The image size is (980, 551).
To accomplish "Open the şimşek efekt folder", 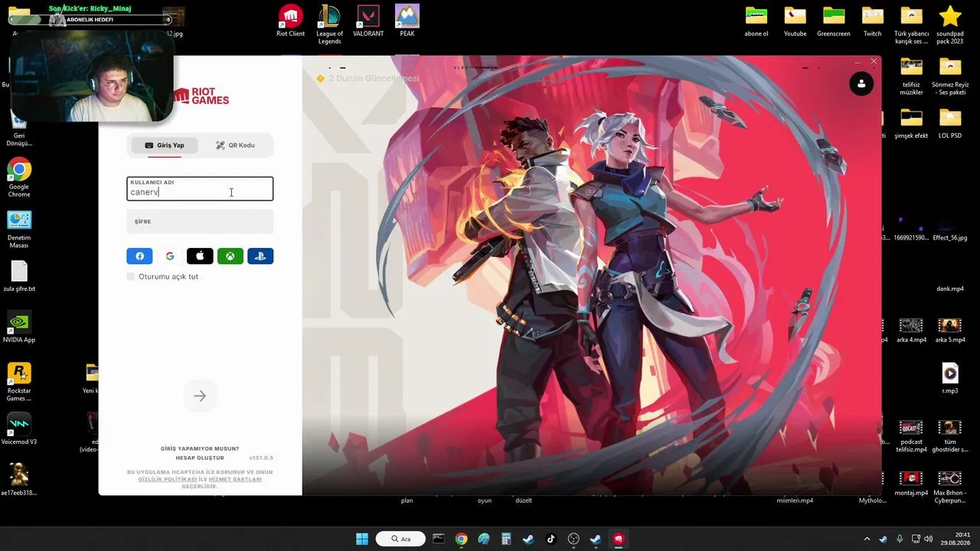I will click(x=911, y=123).
